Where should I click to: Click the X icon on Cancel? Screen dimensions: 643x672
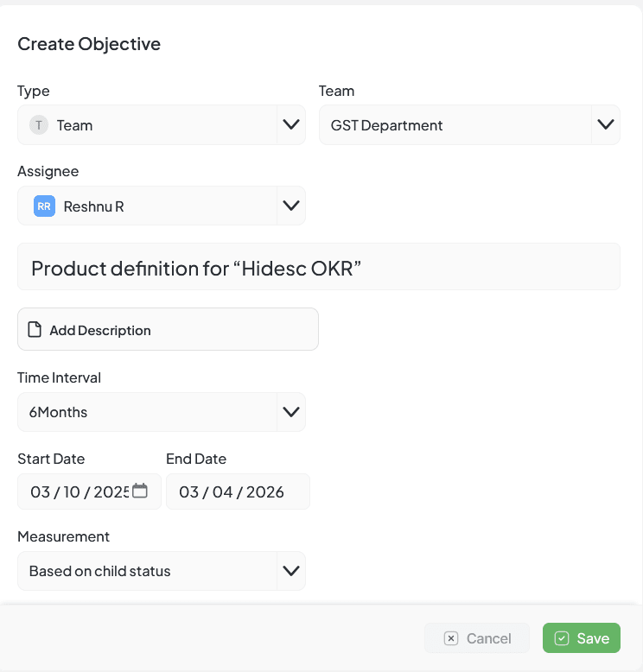click(x=450, y=638)
